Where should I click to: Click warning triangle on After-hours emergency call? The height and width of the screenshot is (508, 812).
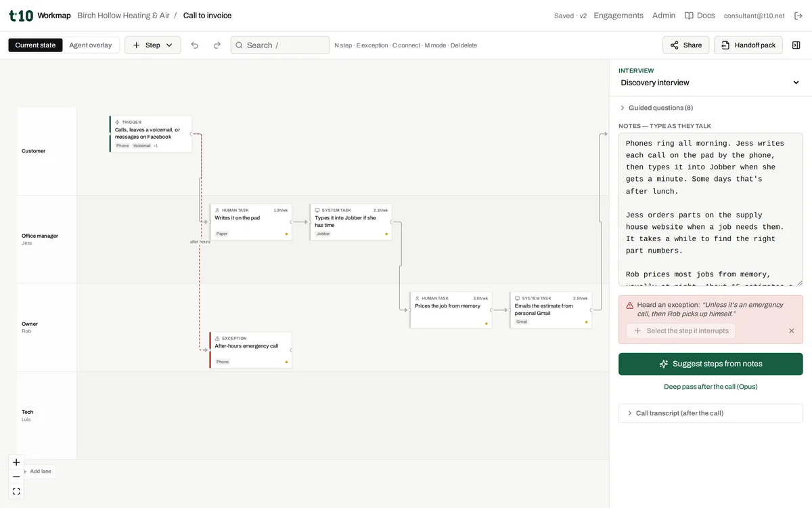tap(217, 339)
